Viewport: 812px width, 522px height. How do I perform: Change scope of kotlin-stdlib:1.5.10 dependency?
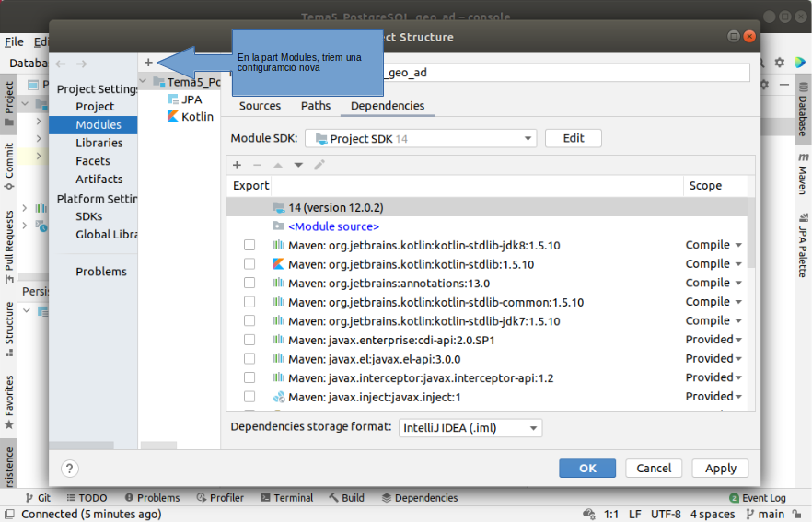pyautogui.click(x=713, y=264)
